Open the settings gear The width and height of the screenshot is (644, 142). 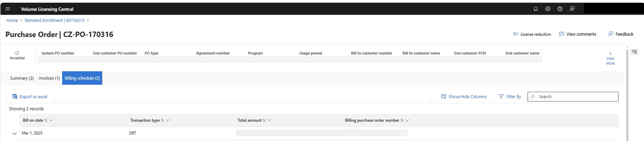548,9
